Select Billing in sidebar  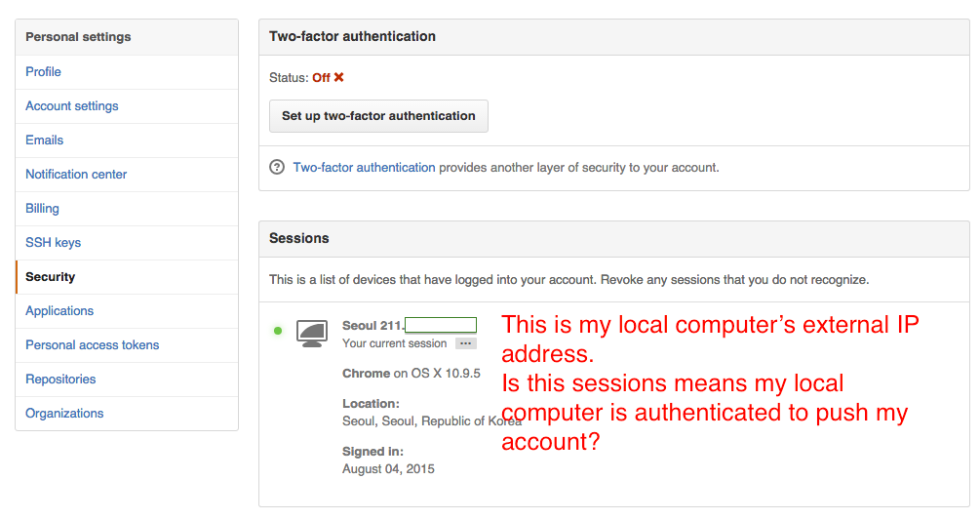pyautogui.click(x=43, y=209)
